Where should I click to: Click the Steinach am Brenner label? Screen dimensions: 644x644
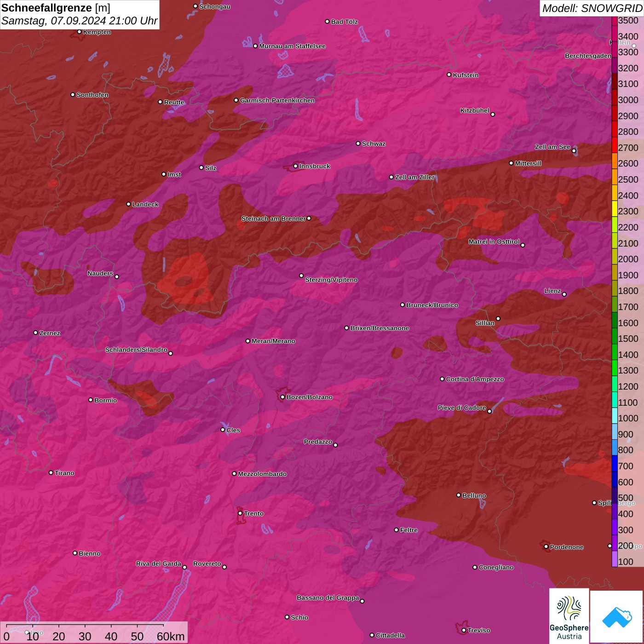click(x=273, y=218)
